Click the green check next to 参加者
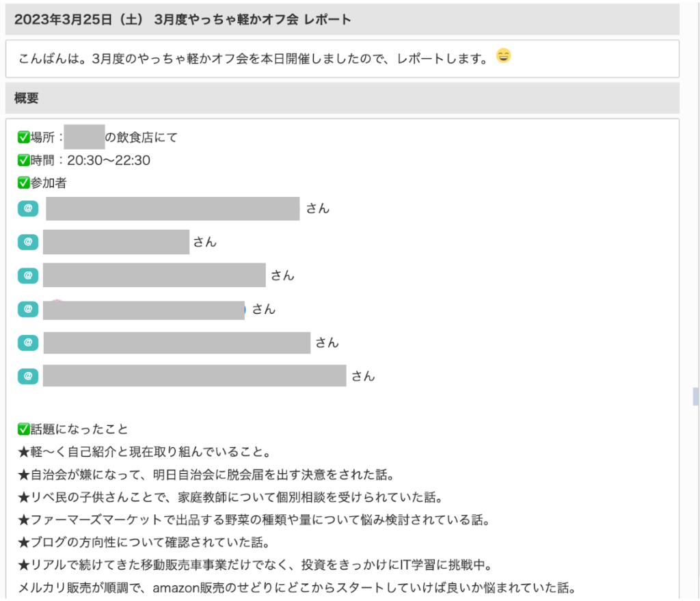The width and height of the screenshot is (700, 601). [24, 183]
